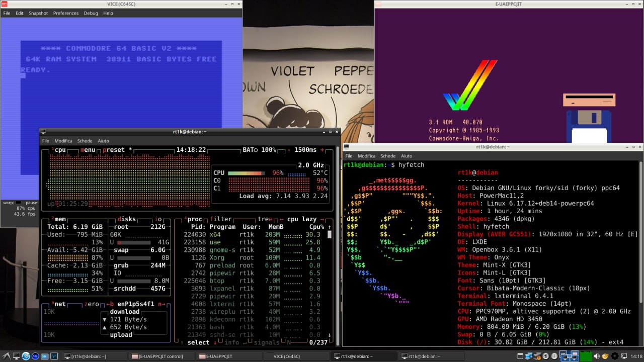Image resolution: width=644 pixels, height=362 pixels.
Task: Toggle the 'zero' option in btop net
Action: (x=91, y=304)
